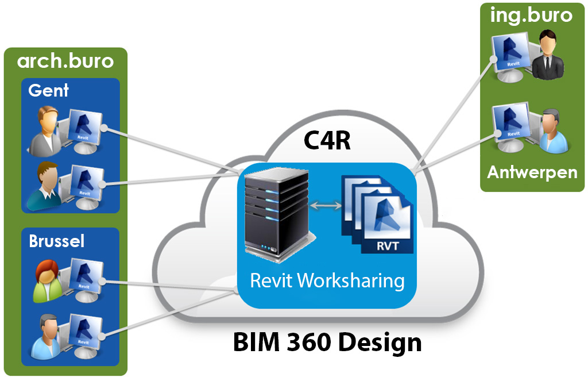Click the red-haired user avatar in Brussel
This screenshot has width=588, height=377.
(48, 281)
